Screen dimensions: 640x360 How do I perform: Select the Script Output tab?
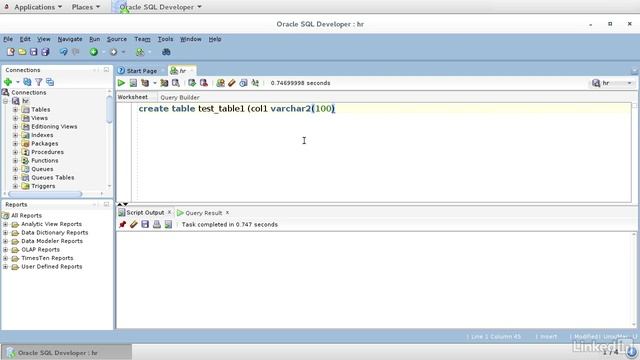point(145,212)
